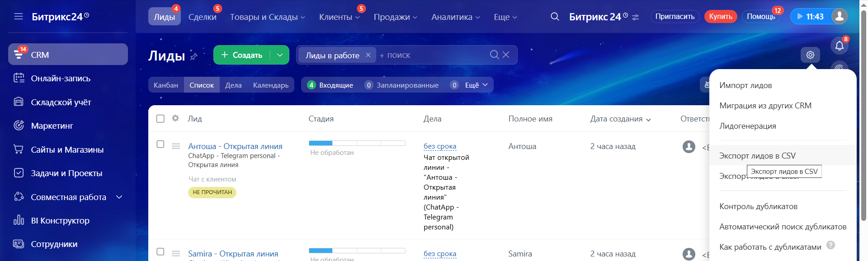Expand the Ещё counter dropdown
The width and height of the screenshot is (868, 261).
pyautogui.click(x=476, y=85)
